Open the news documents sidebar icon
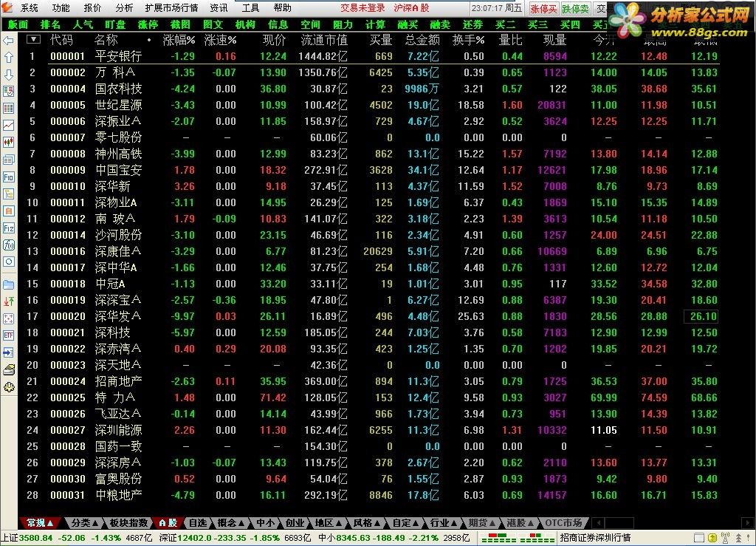 click(8, 160)
